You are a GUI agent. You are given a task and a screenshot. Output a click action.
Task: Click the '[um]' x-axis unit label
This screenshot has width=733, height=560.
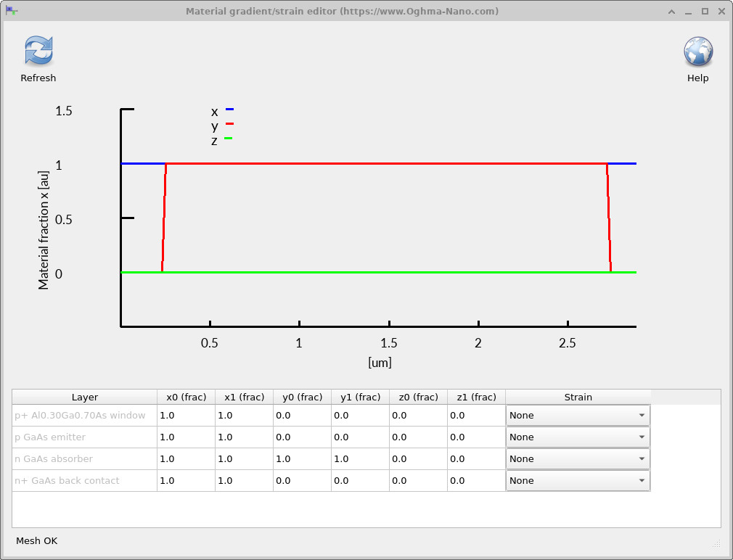380,363
